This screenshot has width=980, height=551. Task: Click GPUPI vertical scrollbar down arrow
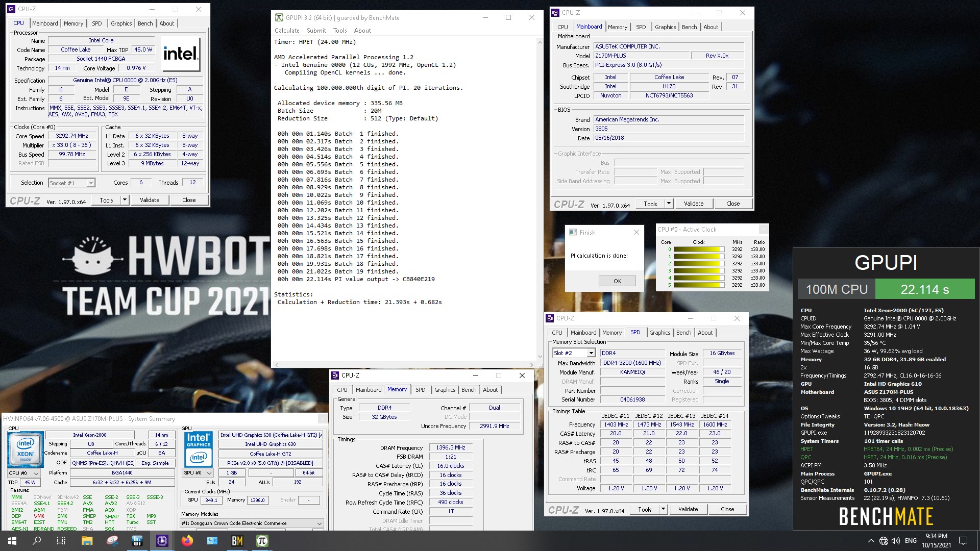point(540,357)
